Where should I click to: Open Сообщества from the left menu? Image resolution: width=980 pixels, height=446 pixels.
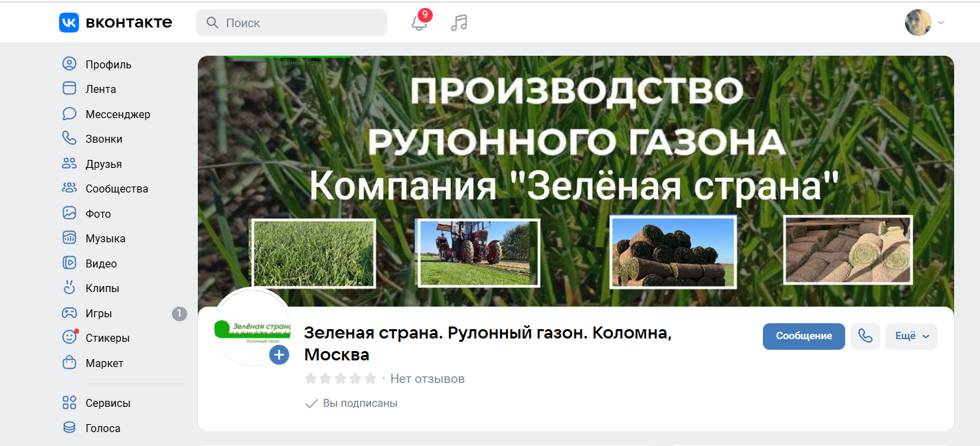(117, 188)
